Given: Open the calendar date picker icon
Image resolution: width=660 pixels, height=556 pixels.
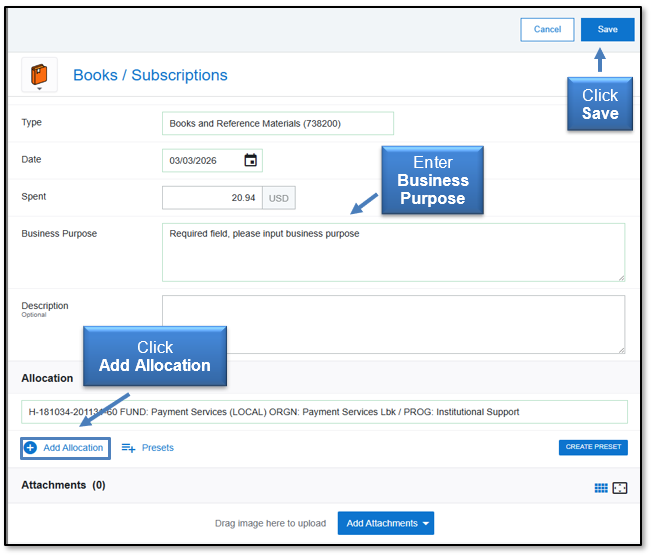Looking at the screenshot, I should (250, 160).
